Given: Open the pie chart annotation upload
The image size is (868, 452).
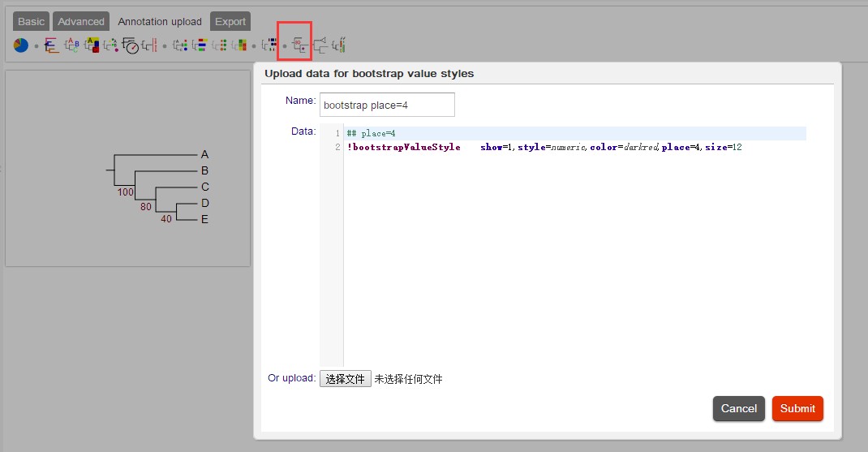Looking at the screenshot, I should 20,45.
